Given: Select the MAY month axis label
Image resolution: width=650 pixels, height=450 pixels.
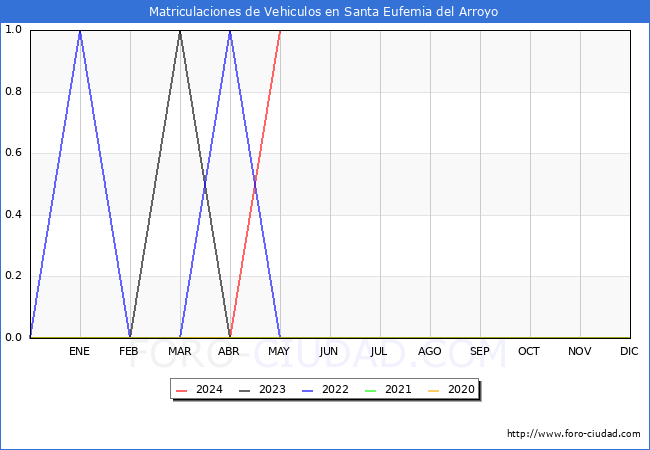Looking at the screenshot, I should pos(279,351).
